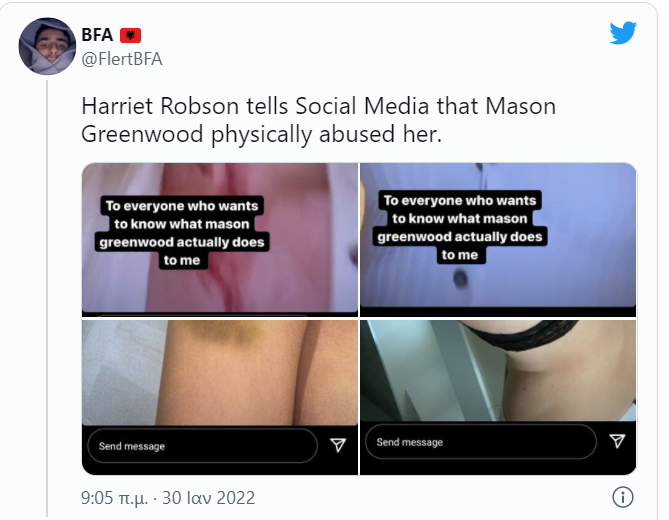This screenshot has width=669, height=520.
Task: Click the caption overlay on pink image
Action: click(x=182, y=233)
